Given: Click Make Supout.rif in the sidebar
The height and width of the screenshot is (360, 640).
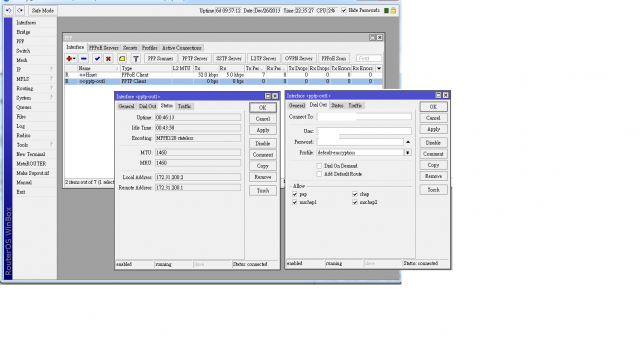Looking at the screenshot, I should [x=33, y=173].
